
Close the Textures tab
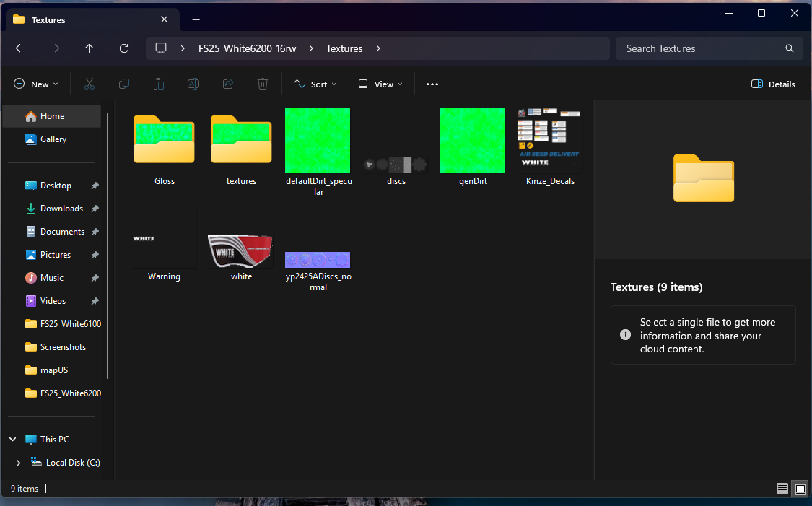click(x=164, y=19)
